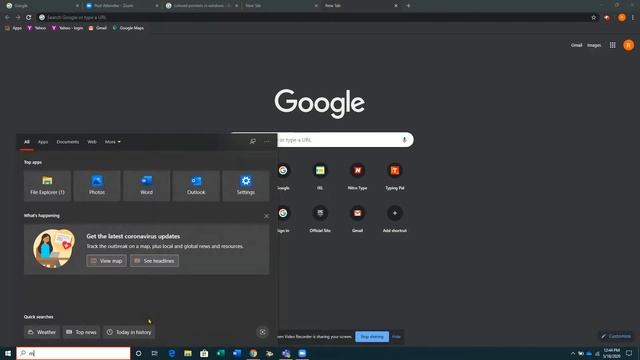Open the Gmail link at top right
The height and width of the screenshot is (360, 640).
[576, 45]
